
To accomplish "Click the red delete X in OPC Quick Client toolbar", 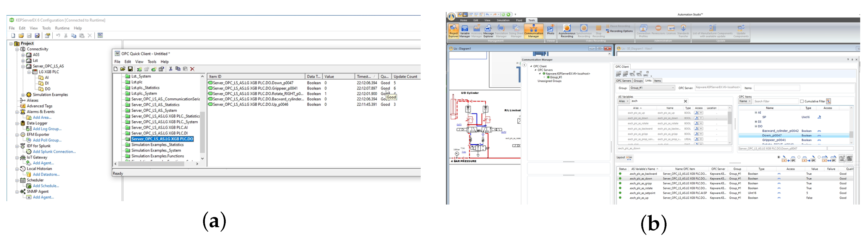I will pos(192,69).
